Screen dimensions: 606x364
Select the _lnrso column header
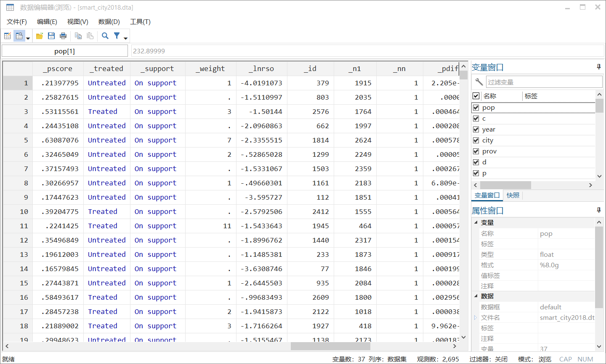click(262, 69)
